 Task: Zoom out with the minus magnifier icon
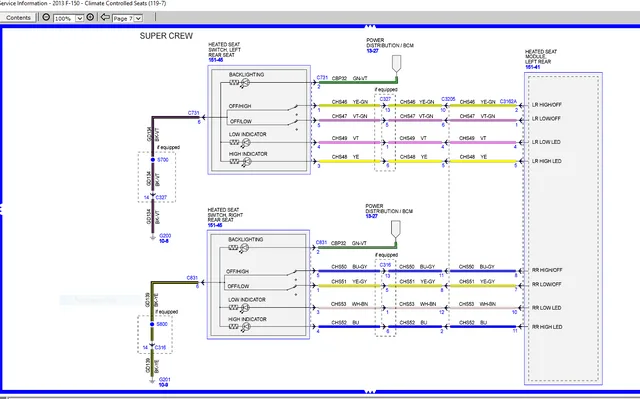tap(46, 18)
